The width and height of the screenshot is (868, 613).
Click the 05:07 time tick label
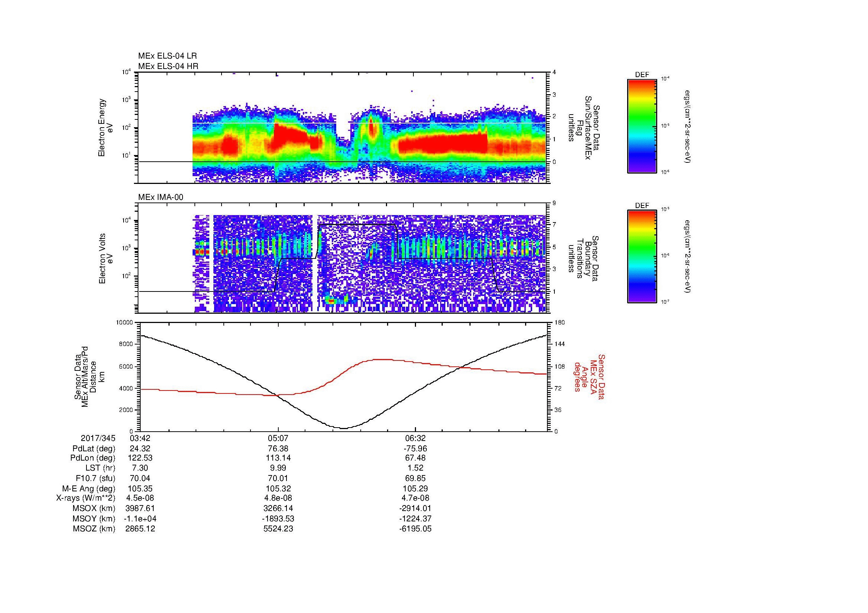tap(278, 438)
